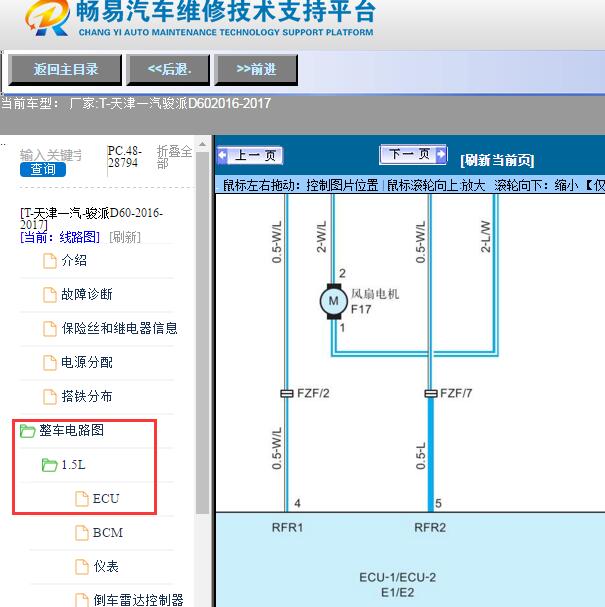Click the 2-L/W wire label

coord(485,236)
